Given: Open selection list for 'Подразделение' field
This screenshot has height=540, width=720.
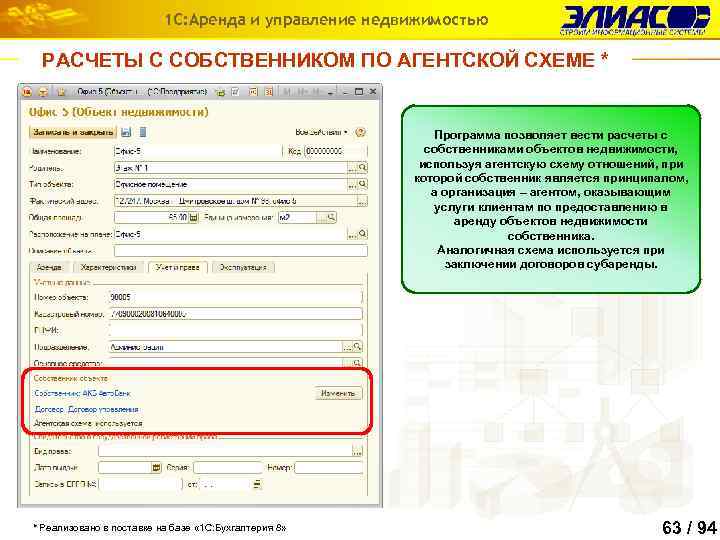Looking at the screenshot, I should point(347,347).
